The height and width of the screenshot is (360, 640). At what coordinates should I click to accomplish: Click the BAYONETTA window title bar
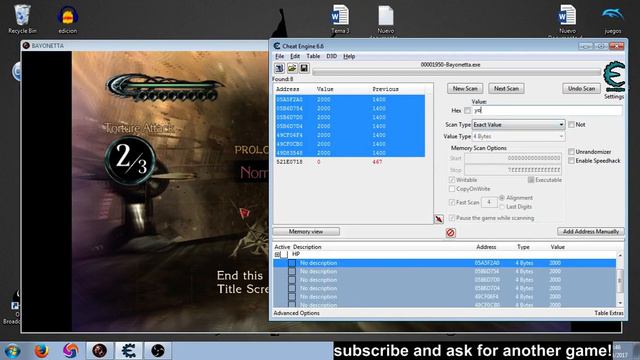145,45
